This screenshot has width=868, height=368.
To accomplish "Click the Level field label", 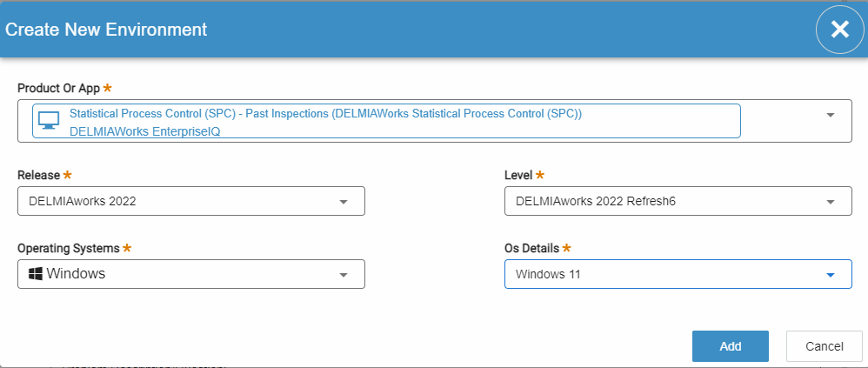I will point(518,175).
